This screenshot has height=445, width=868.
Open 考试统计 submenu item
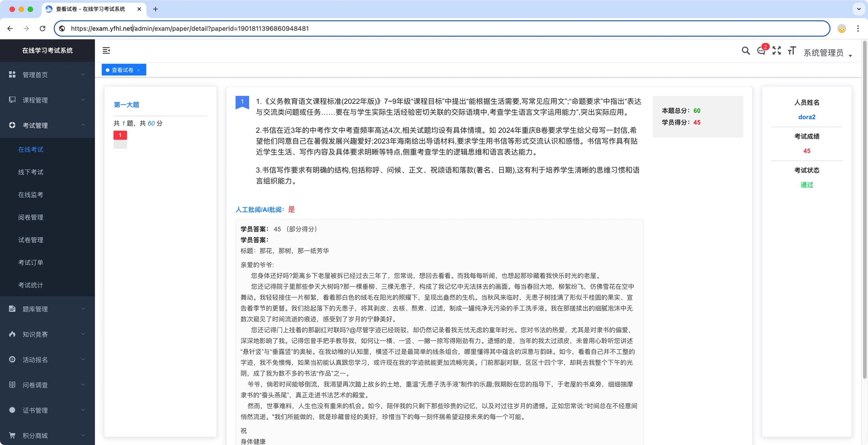[x=47, y=285]
